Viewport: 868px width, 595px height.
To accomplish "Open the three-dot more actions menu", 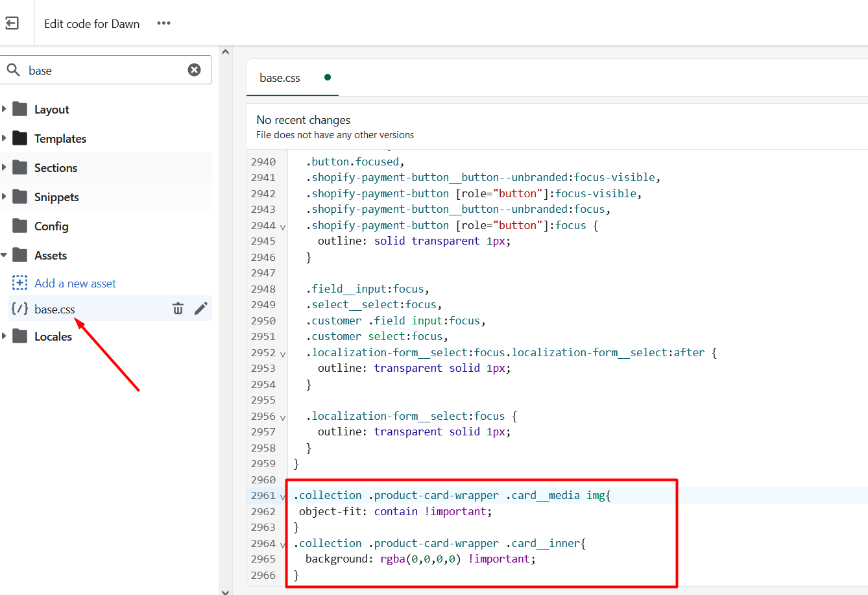I will [x=163, y=23].
